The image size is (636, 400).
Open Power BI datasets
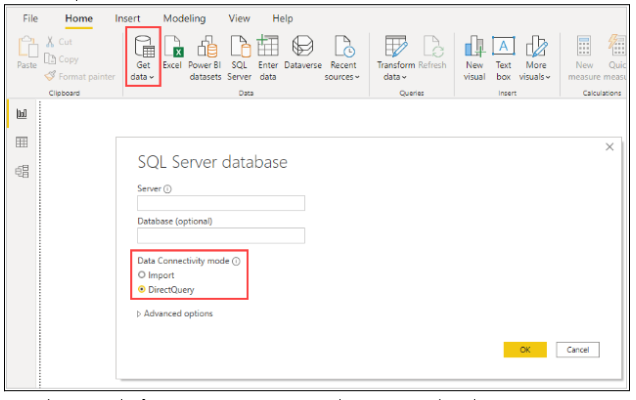pyautogui.click(x=206, y=55)
